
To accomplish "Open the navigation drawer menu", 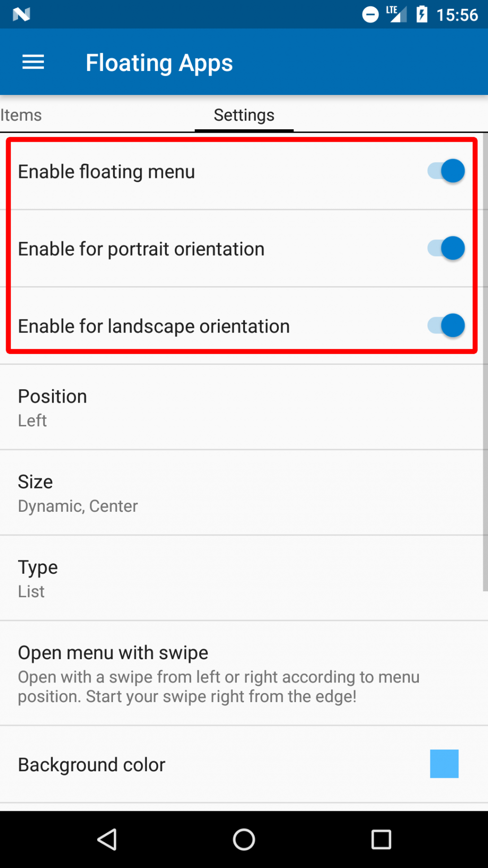I will [x=33, y=62].
